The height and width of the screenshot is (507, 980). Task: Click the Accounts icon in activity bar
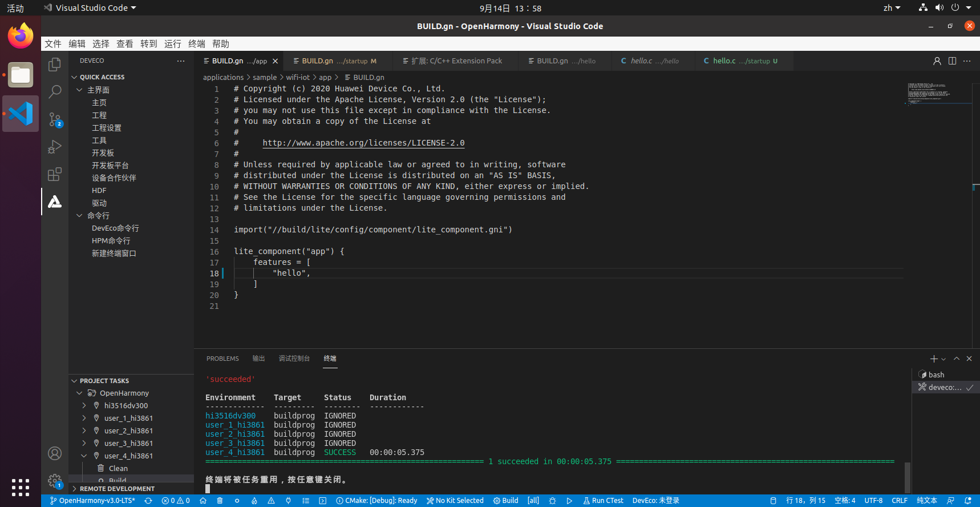55,453
